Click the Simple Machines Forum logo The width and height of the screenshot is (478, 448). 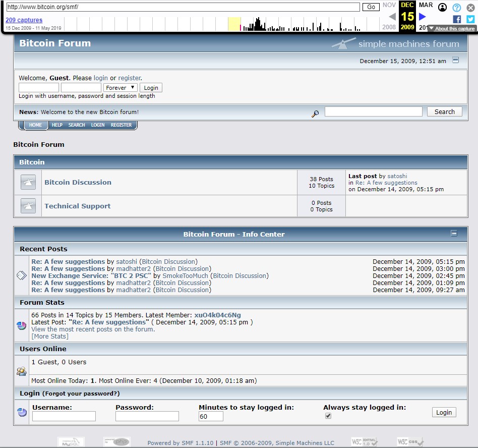tap(395, 43)
